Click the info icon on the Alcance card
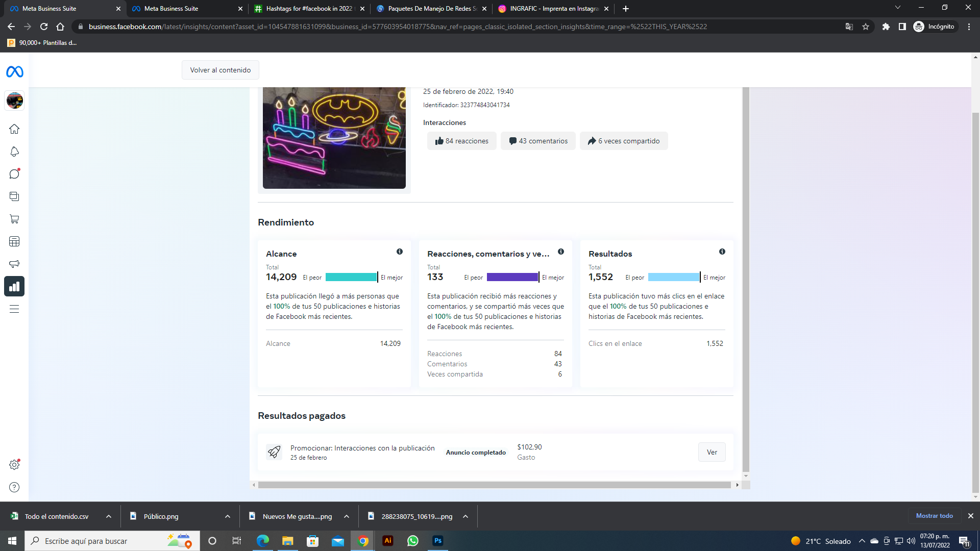980x551 pixels. click(x=400, y=252)
